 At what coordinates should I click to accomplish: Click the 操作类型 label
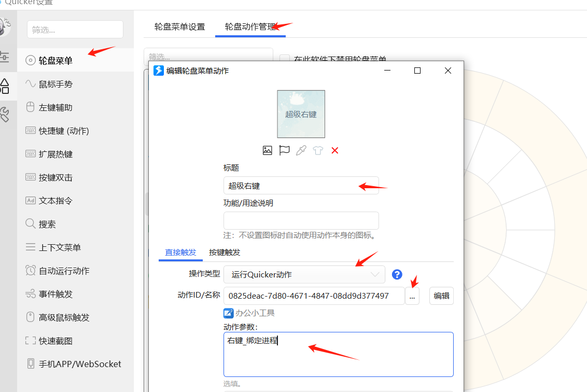coord(204,274)
